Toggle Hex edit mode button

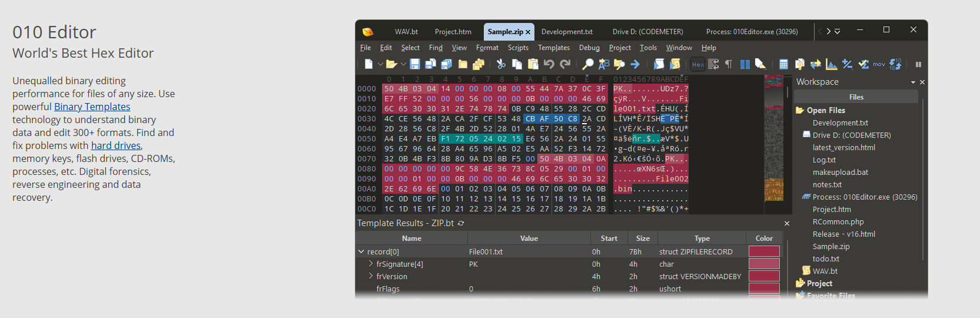click(x=698, y=64)
